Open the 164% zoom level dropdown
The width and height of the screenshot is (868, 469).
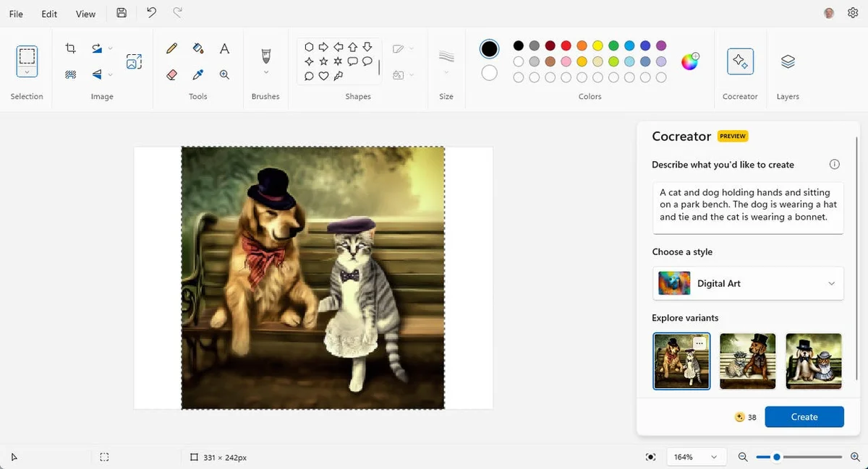tap(694, 457)
